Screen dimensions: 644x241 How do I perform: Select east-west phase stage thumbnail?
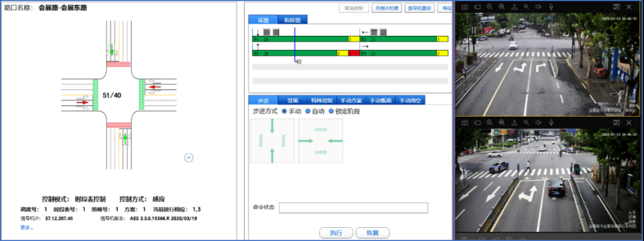point(321,141)
